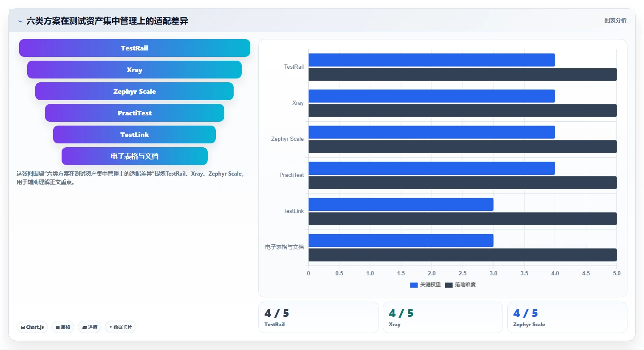Image resolution: width=644 pixels, height=350 pixels.
Task: Click Xray dark 落地难度 bar
Action: pos(463,110)
